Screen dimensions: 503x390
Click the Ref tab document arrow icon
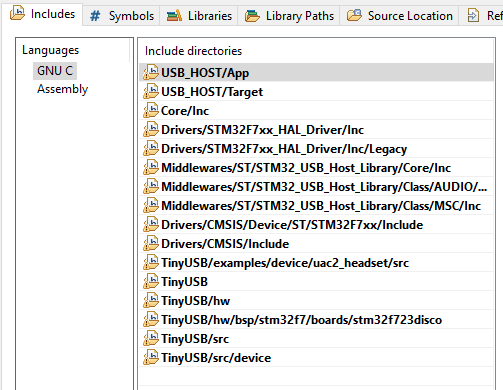click(473, 15)
